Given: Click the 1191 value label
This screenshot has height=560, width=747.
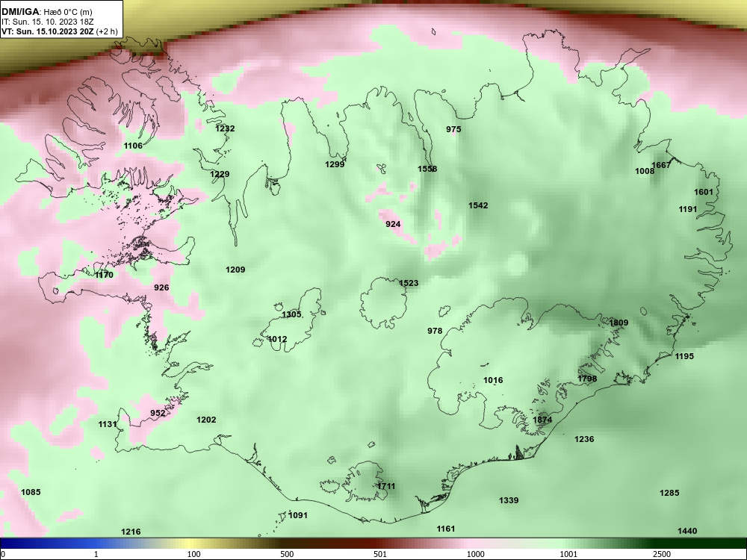Looking at the screenshot, I should 688,210.
